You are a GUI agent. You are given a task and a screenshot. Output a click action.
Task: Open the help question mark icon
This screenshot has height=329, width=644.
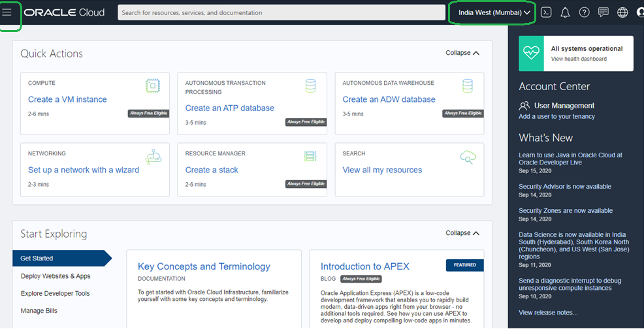584,13
